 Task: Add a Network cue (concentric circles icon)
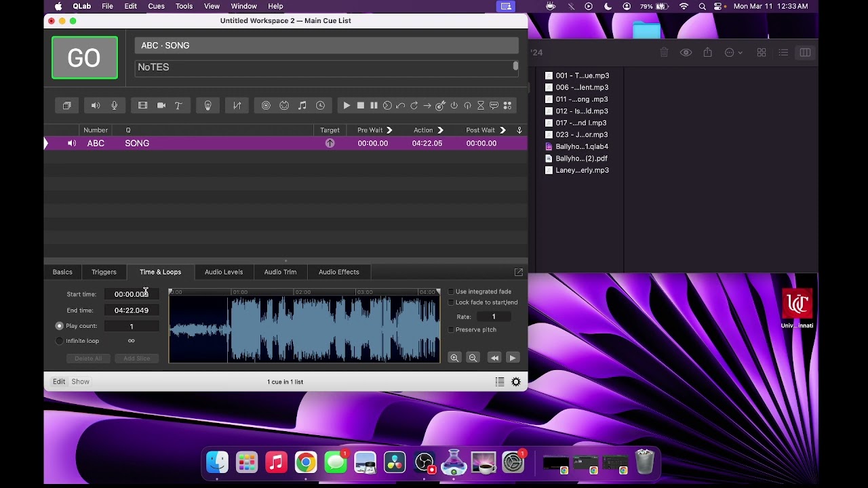pos(266,106)
